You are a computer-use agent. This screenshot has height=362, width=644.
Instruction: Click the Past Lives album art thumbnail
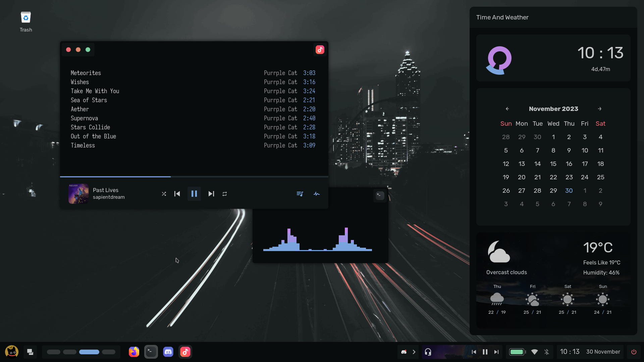click(x=78, y=194)
